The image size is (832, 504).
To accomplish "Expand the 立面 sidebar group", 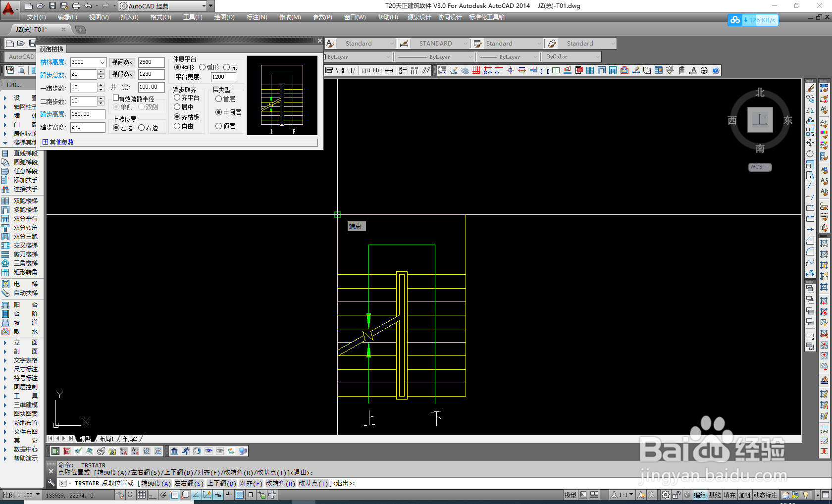I will [20, 343].
